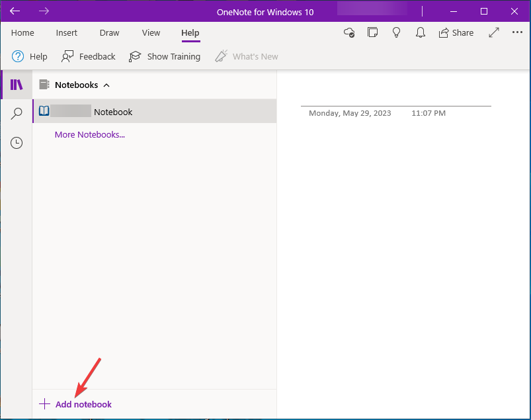Viewport: 531px width, 420px height.
Task: Click What's New in the ribbon
Action: [x=247, y=56]
